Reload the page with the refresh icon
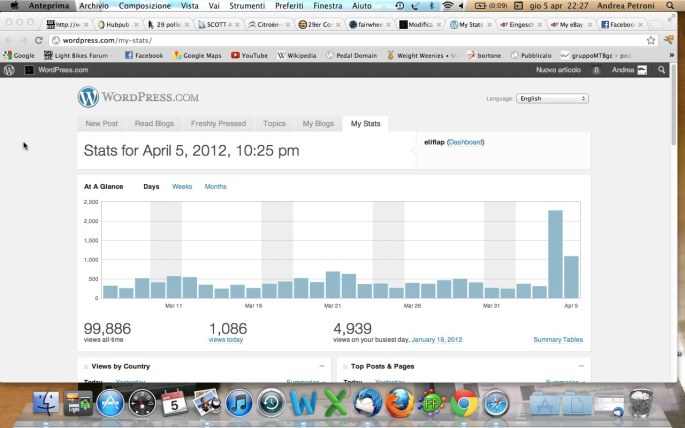The height and width of the screenshot is (428, 685). [x=37, y=40]
